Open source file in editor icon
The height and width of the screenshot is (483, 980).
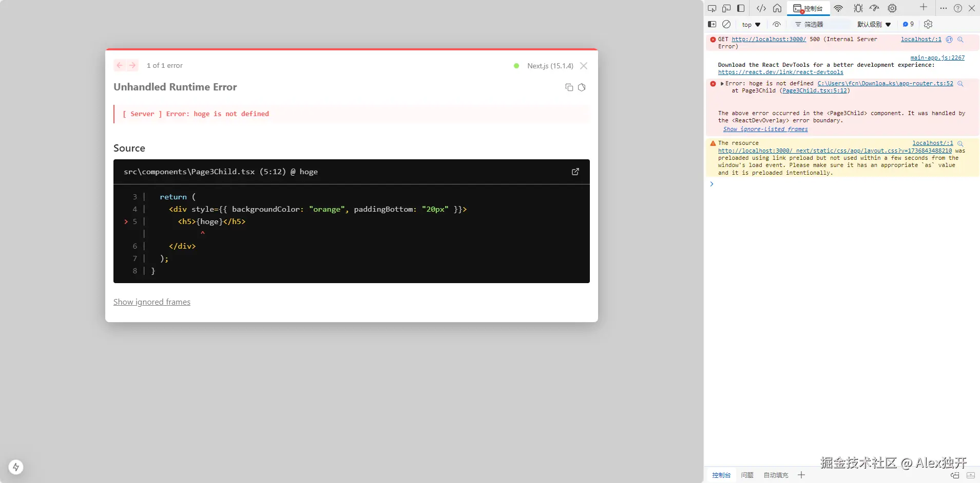[575, 172]
